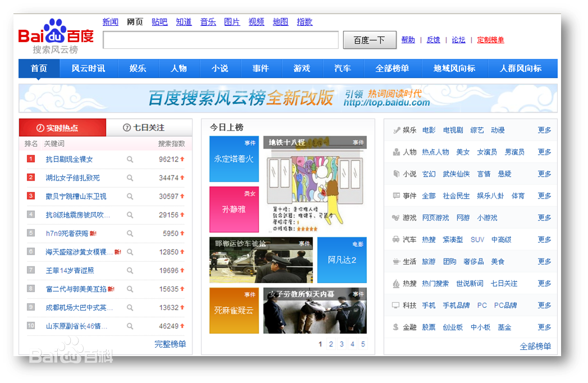Screen dimensions: 588x383
Task: Click the 娱乐 category icon in right panel
Action: pos(396,130)
